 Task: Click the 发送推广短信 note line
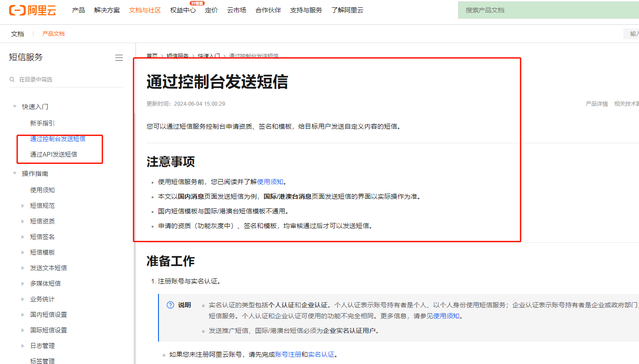click(294, 331)
